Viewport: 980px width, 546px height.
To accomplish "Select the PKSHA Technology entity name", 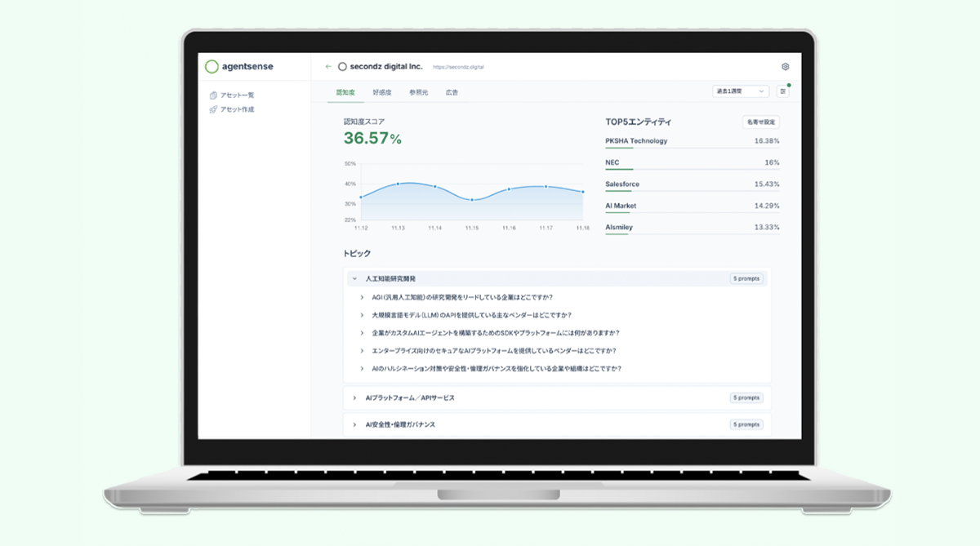I will click(636, 141).
